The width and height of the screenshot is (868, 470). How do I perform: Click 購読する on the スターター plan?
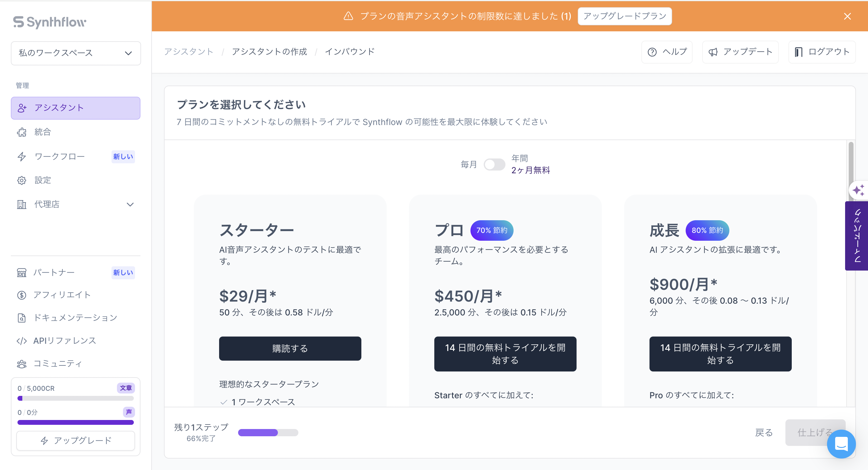pyautogui.click(x=290, y=348)
